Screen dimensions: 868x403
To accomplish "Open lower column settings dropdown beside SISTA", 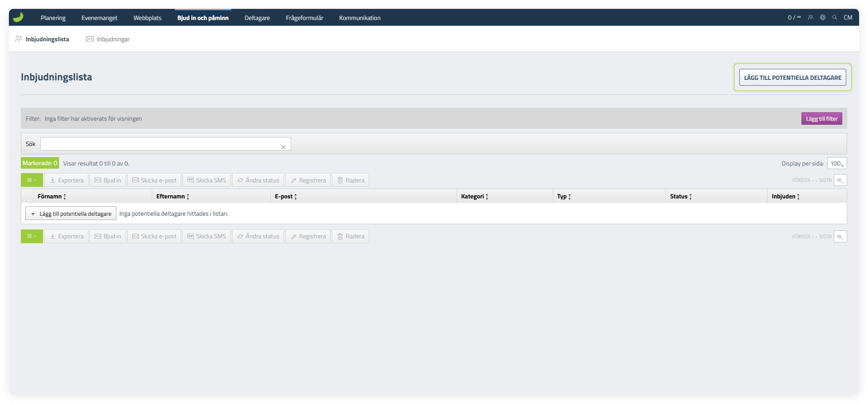I will pos(840,237).
